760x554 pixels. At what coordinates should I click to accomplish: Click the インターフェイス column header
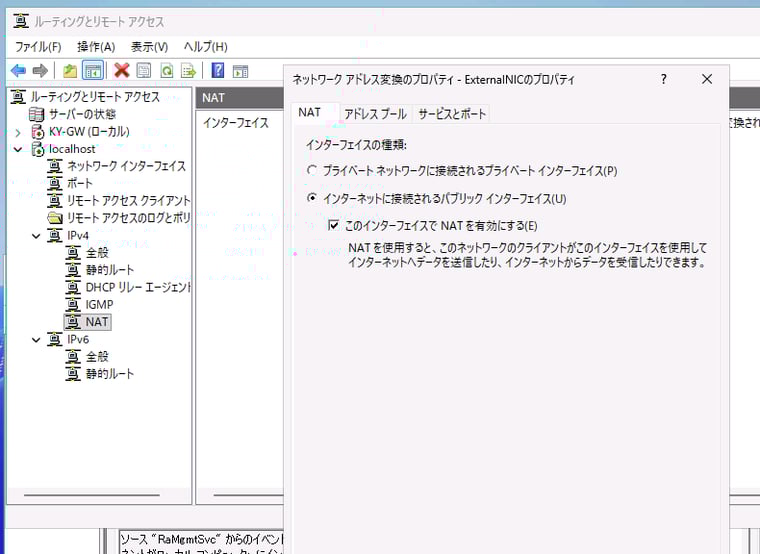point(236,123)
